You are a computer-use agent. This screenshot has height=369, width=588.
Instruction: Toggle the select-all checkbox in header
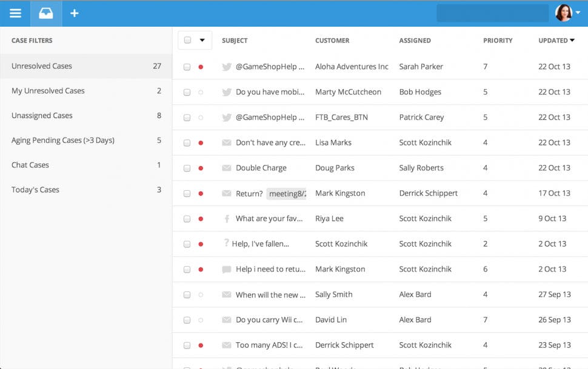[187, 40]
